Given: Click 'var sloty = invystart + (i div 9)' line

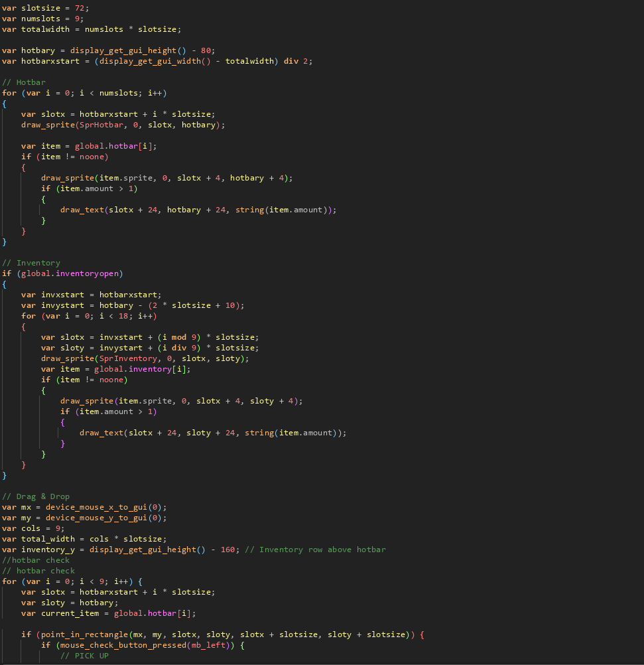Looking at the screenshot, I should [x=150, y=348].
